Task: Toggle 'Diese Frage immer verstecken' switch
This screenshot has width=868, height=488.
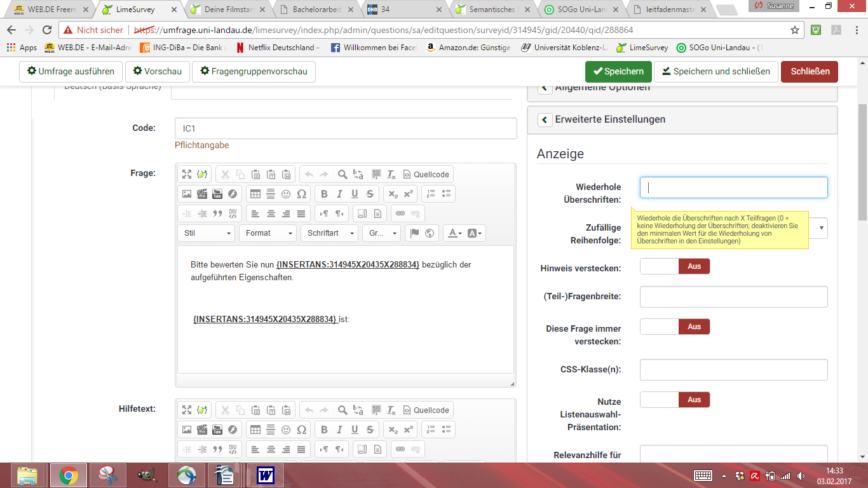Action: pos(674,327)
